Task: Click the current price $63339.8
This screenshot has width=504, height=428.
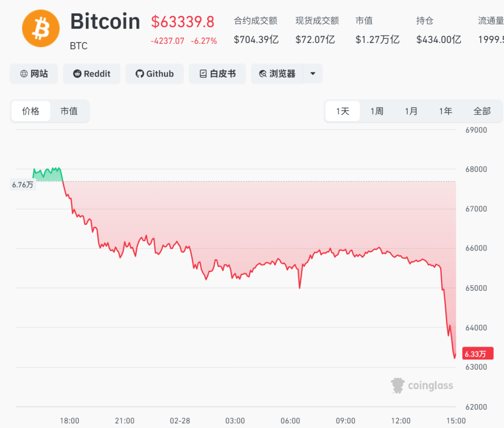Action: pos(182,22)
